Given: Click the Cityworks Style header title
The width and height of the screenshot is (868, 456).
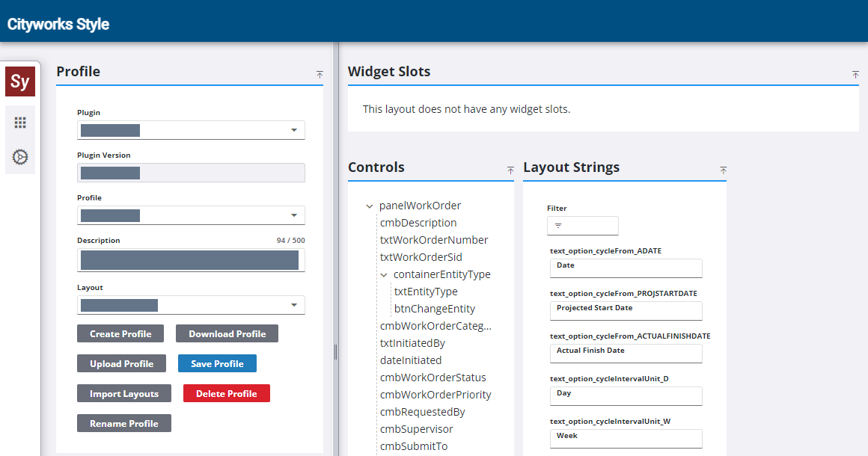Looking at the screenshot, I should click(x=58, y=25).
